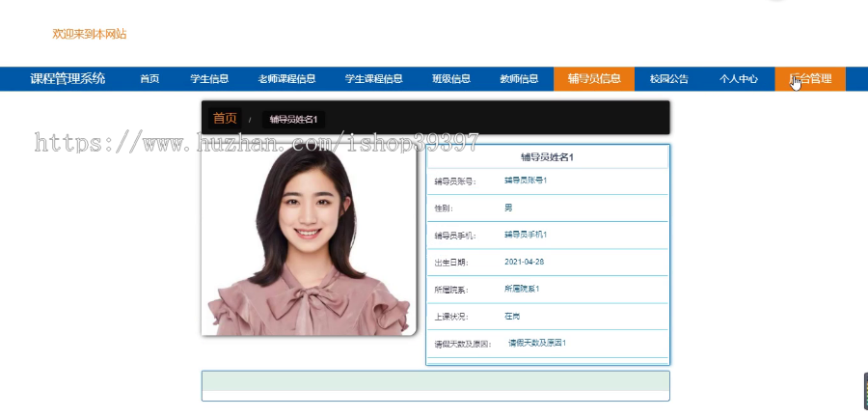Click the 上课状况： label
Viewport: 868px width, 417px height.
pos(451,318)
